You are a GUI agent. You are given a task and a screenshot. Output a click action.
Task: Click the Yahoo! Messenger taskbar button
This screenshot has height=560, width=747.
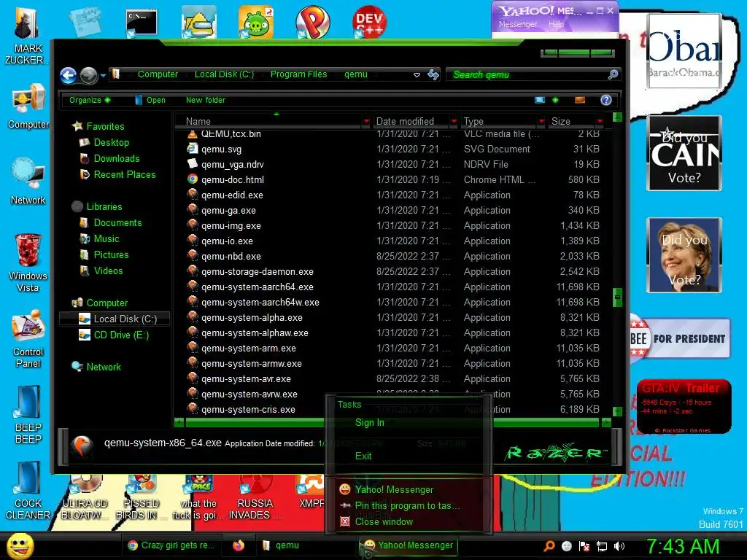[409, 545]
